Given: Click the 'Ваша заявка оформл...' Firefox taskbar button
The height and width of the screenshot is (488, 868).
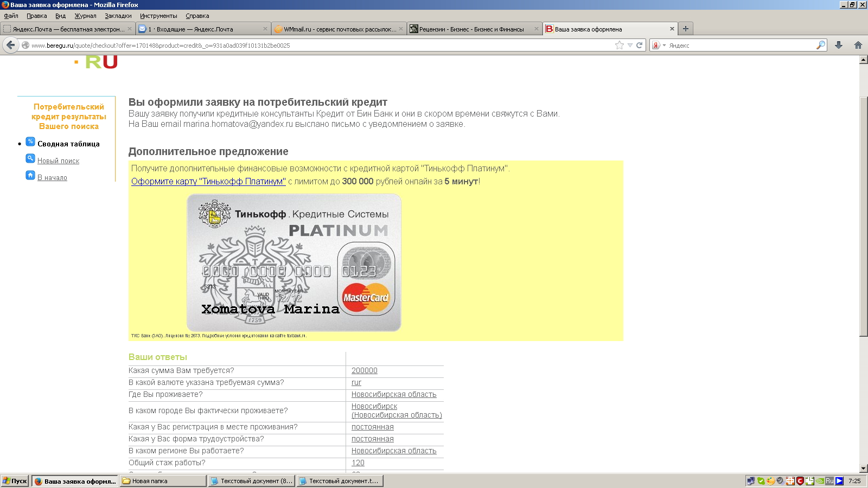Looking at the screenshot, I should click(x=75, y=481).
